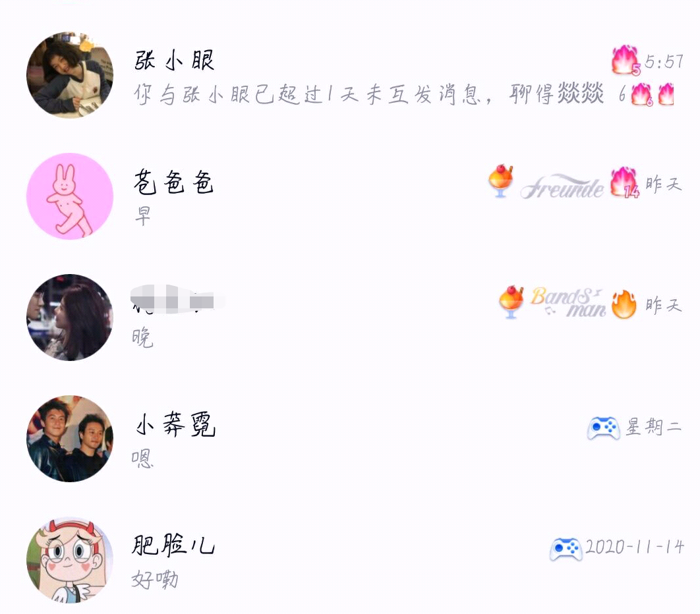
Task: Tap the pink flame icon numbered 14
Action: coord(625,182)
